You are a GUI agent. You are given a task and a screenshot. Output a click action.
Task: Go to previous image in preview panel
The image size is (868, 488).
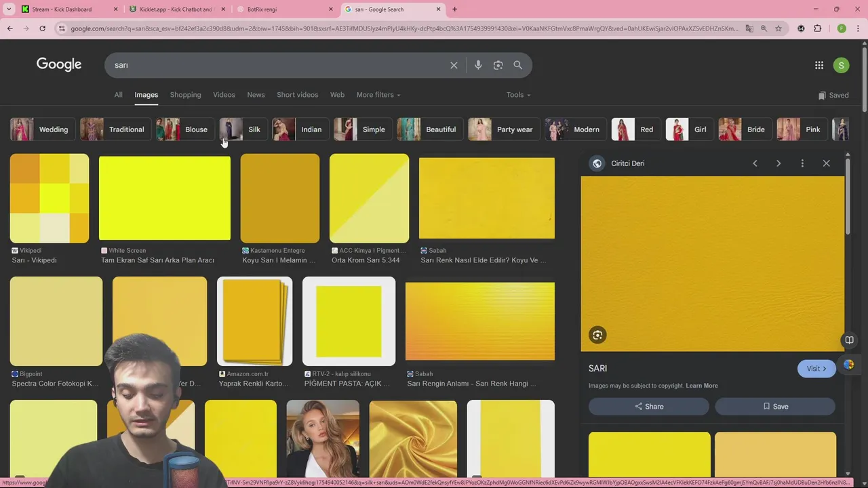click(x=755, y=163)
